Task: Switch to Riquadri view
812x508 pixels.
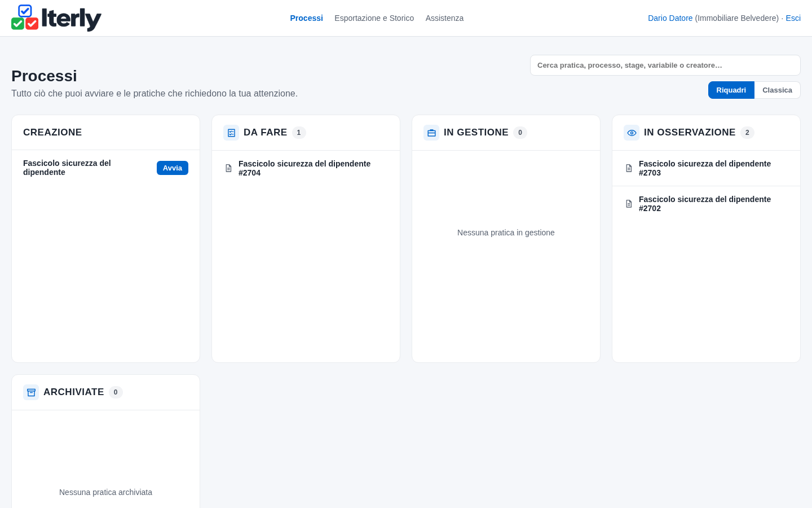Action: (731, 90)
